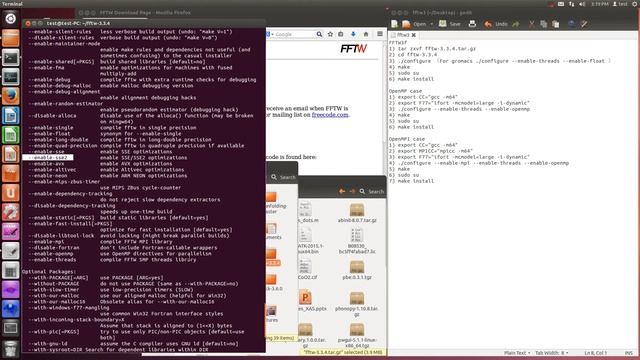
Task: Open the volume indicator in the top panel
Action: (582, 4)
